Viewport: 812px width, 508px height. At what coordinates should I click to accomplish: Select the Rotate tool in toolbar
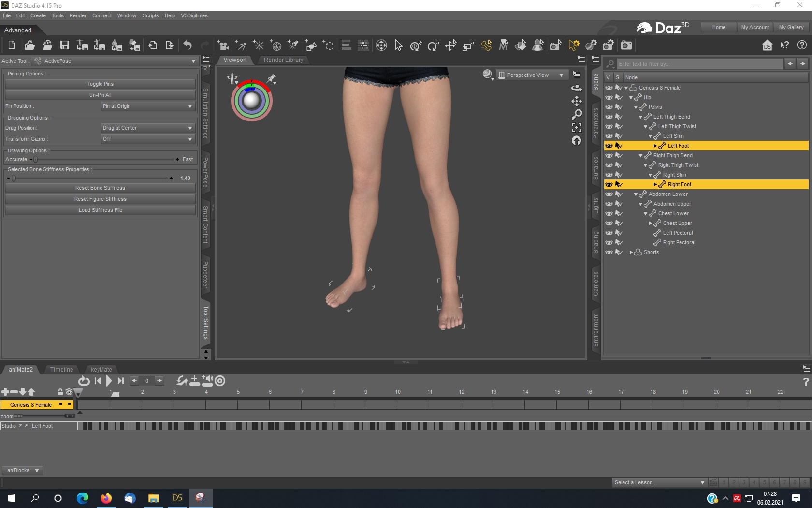[433, 45]
